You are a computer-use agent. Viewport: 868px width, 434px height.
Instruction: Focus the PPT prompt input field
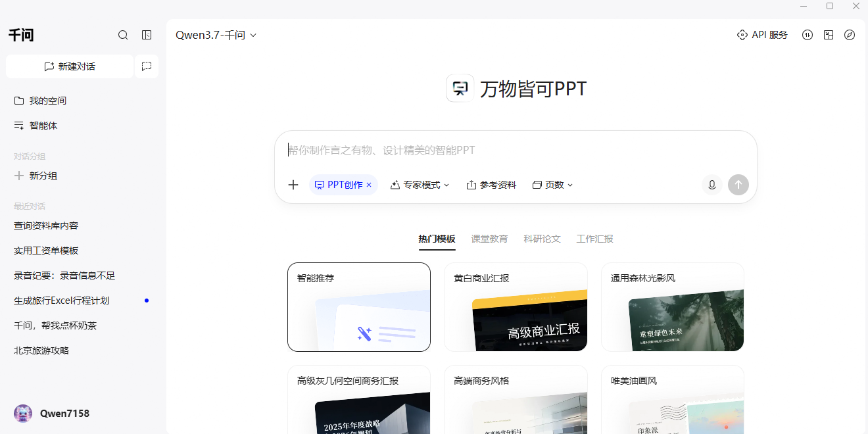[516, 151]
